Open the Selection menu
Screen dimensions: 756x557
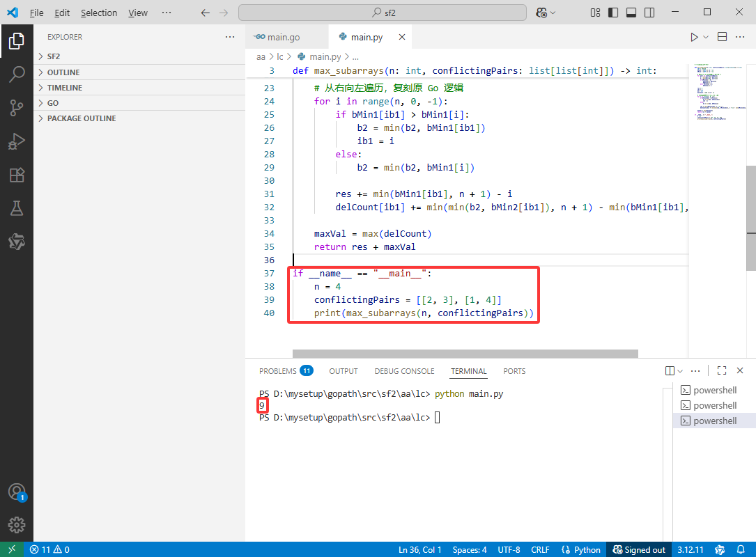click(x=99, y=13)
